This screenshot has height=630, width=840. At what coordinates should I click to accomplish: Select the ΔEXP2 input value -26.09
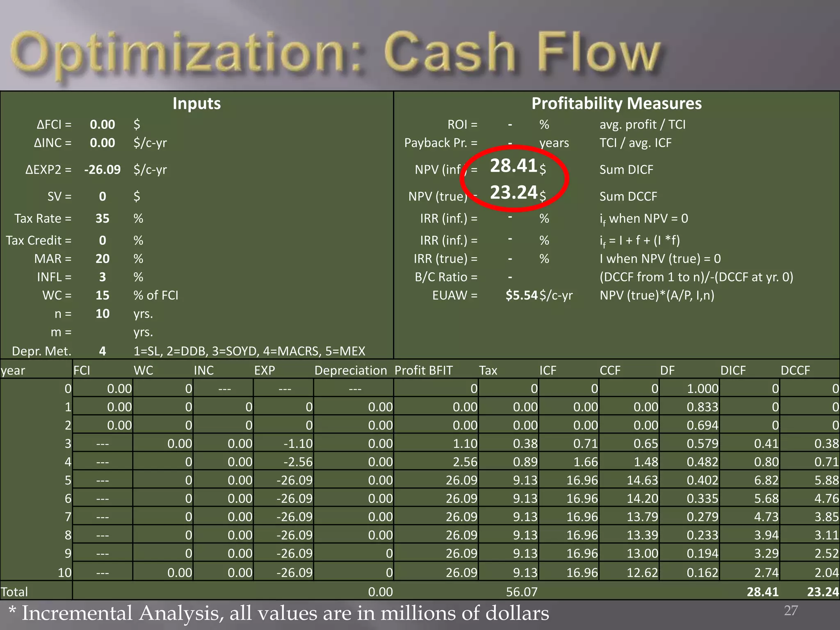click(102, 169)
